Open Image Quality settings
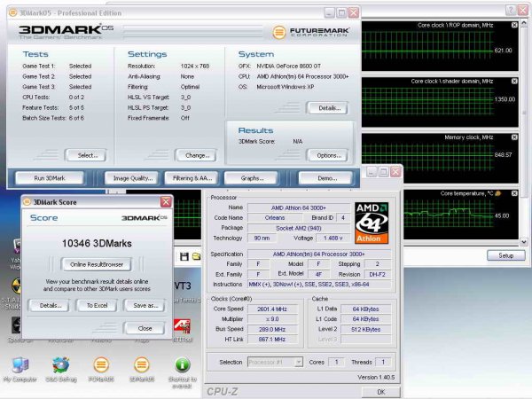Screen dimensions: 532x399 point(133,178)
